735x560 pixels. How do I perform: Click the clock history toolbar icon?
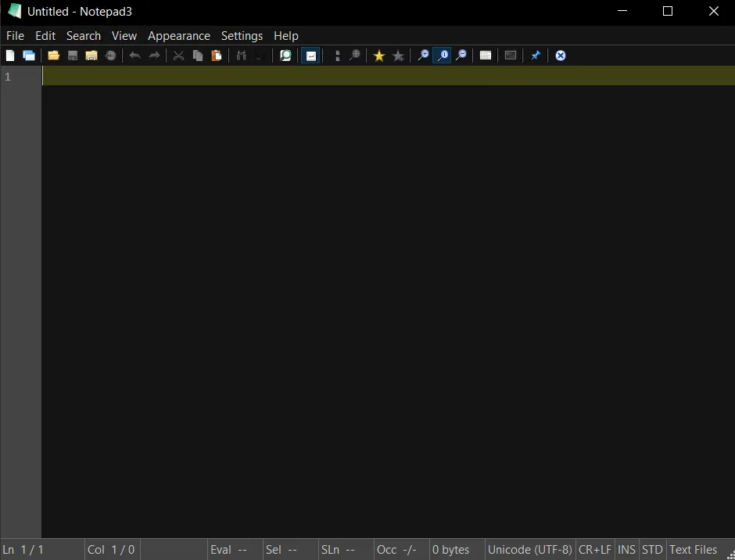[110, 56]
